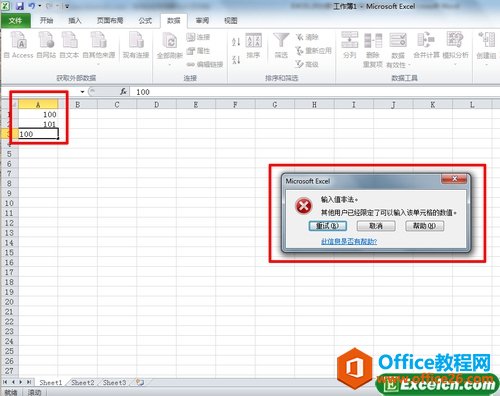Click the Undo arrow icon
This screenshot has width=500, height=396.
pyautogui.click(x=32, y=6)
